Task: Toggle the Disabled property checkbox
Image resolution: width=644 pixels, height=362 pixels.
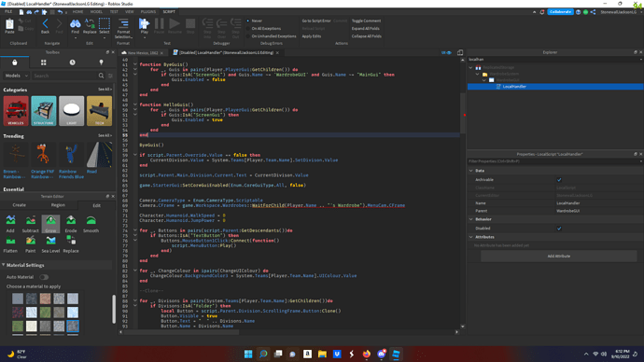Action: click(559, 229)
